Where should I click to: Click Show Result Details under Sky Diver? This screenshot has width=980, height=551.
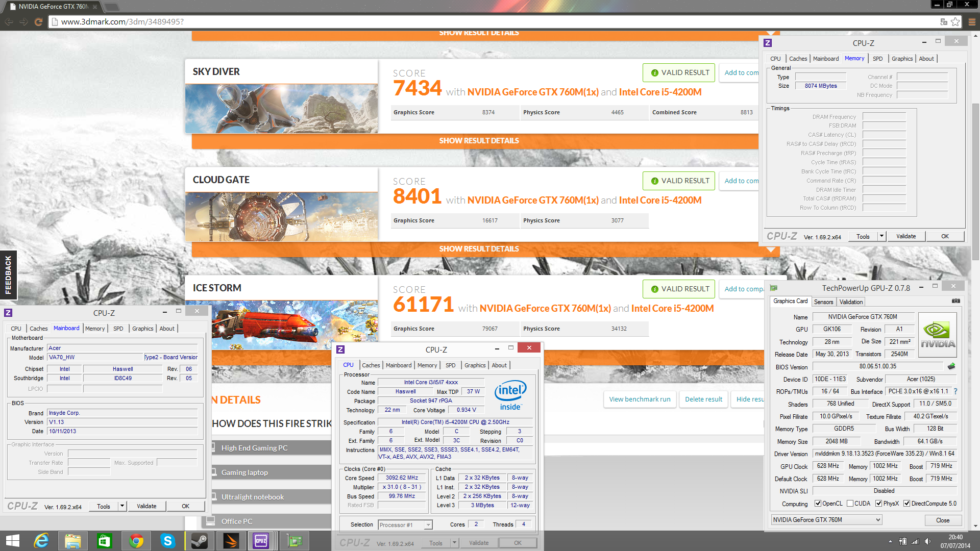click(479, 141)
